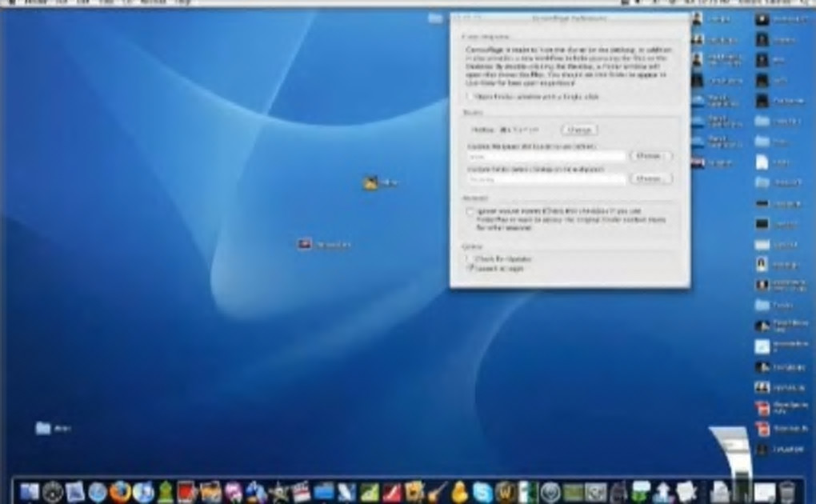Launch iMovie star icon in Dock
The width and height of the screenshot is (816, 504).
pos(278,491)
